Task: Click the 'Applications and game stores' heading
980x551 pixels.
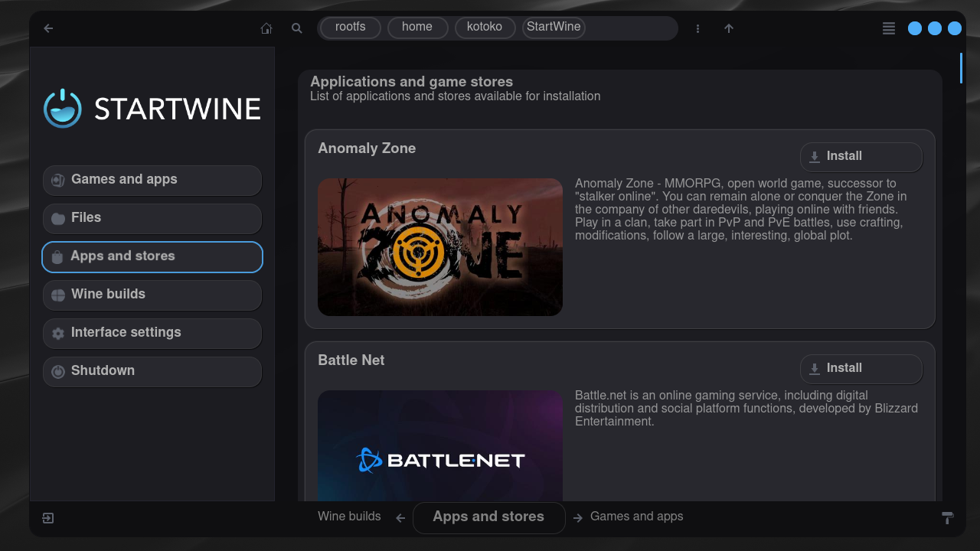Action: point(412,82)
